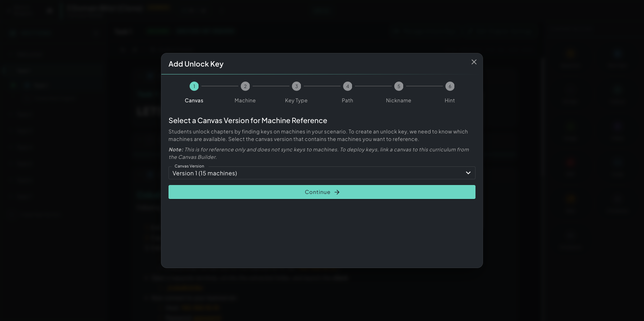Click the 'Add Unlock Key' title text

(196, 64)
